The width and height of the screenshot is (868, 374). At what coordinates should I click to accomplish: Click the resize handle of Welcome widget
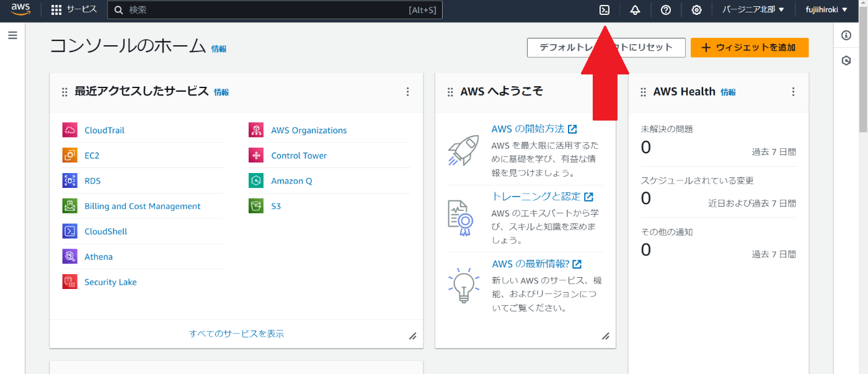click(x=606, y=336)
